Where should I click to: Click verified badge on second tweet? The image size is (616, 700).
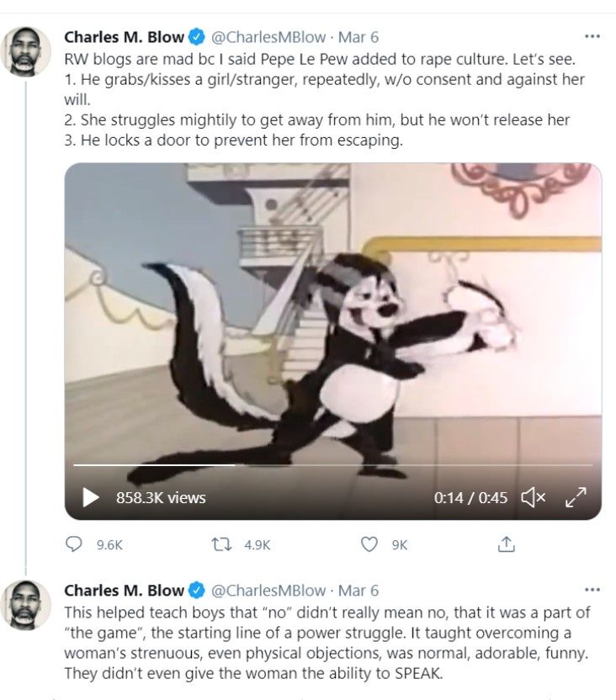point(196,590)
